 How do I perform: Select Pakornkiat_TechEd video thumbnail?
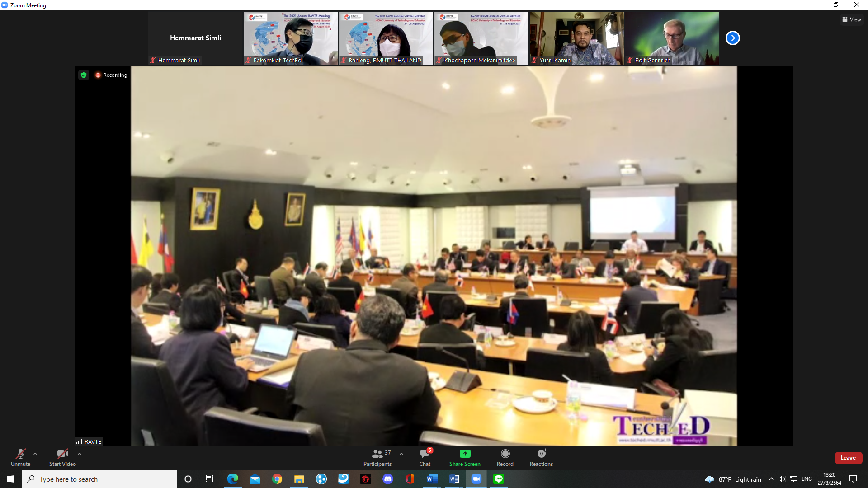point(291,38)
